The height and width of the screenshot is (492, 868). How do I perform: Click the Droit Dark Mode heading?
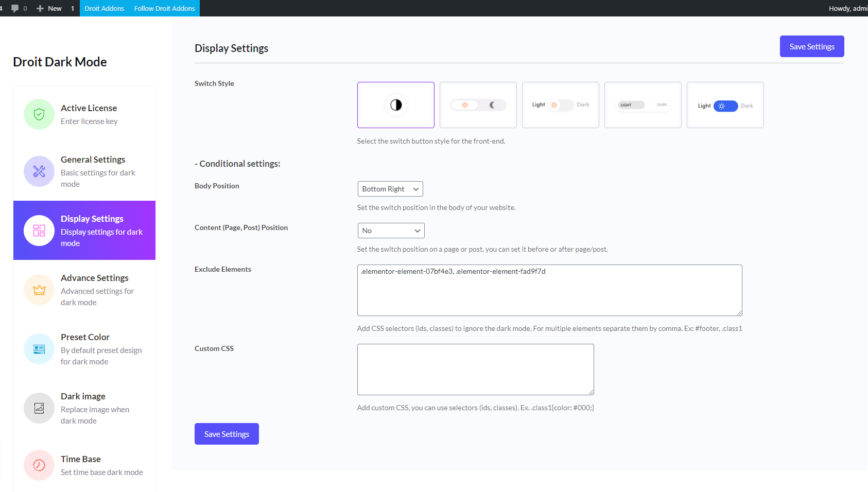[x=60, y=62]
